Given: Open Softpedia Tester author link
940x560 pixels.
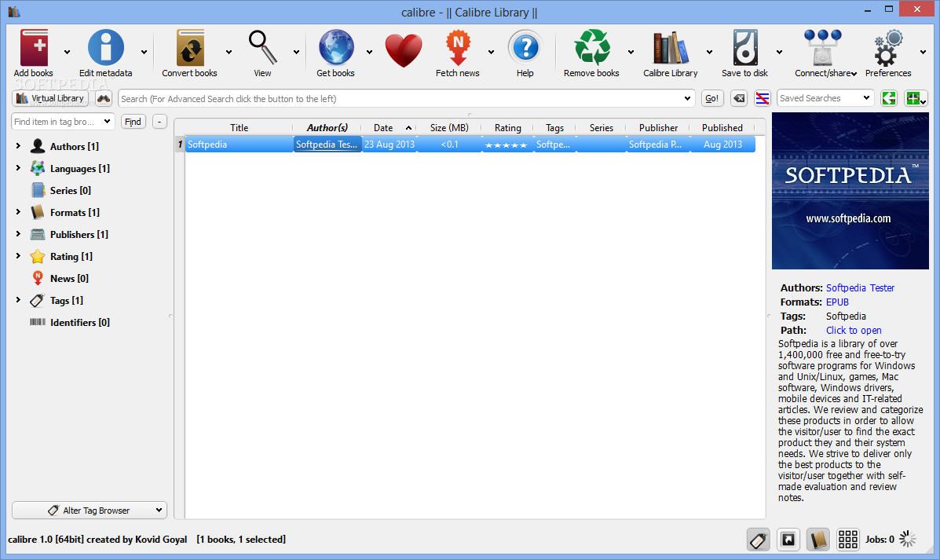Looking at the screenshot, I should [860, 287].
